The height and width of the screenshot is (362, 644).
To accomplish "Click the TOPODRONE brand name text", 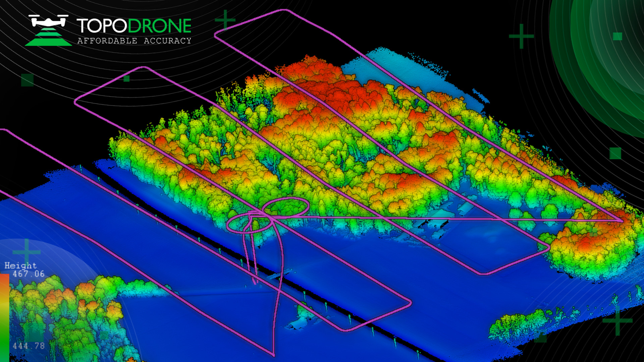I will click(134, 26).
